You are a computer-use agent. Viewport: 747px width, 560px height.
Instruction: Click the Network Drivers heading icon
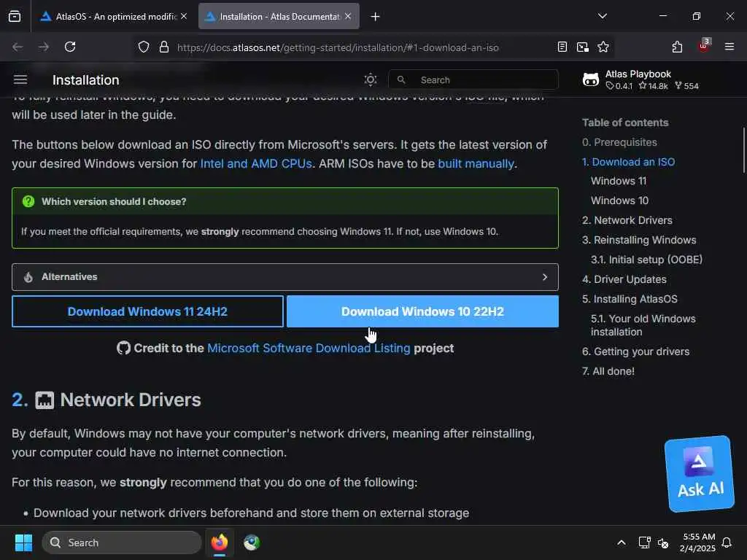44,400
